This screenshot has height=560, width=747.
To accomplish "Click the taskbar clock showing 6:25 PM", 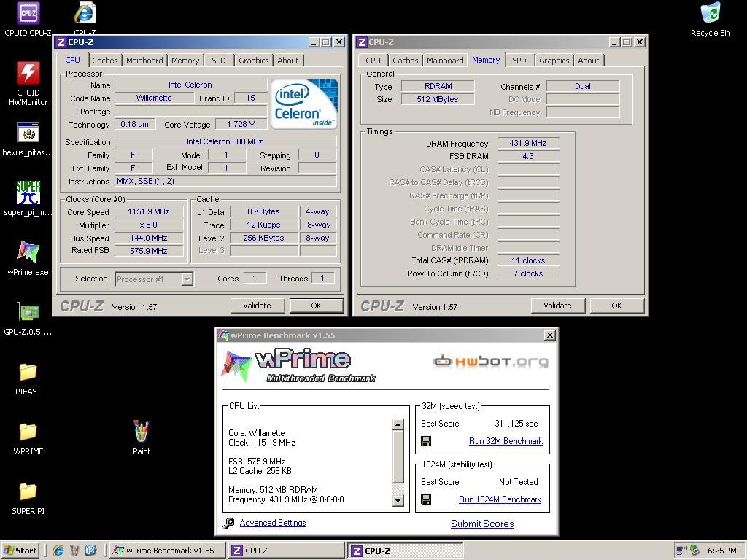I will click(722, 551).
